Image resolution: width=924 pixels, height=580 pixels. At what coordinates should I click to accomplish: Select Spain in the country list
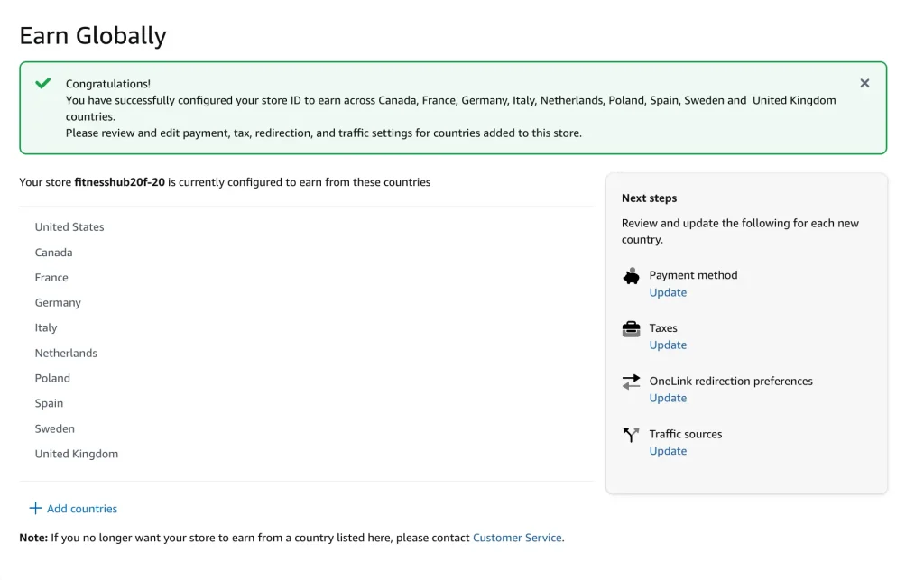point(49,403)
